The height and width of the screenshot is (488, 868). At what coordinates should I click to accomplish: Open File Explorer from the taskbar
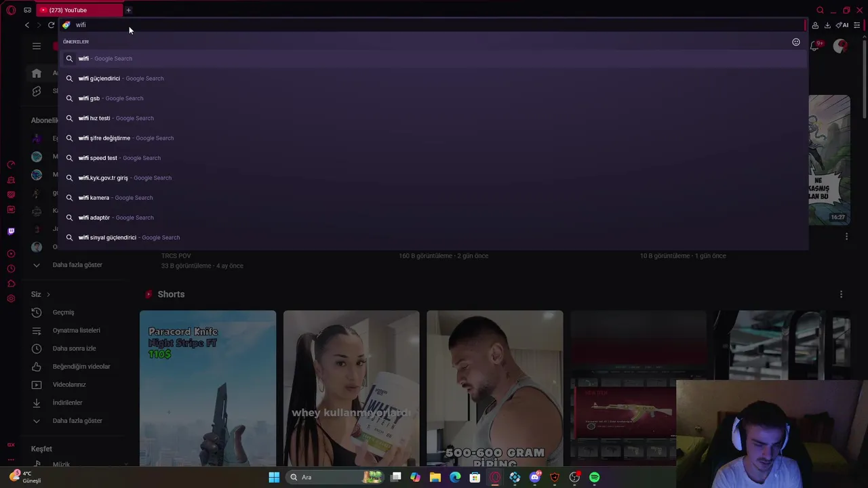click(x=435, y=477)
